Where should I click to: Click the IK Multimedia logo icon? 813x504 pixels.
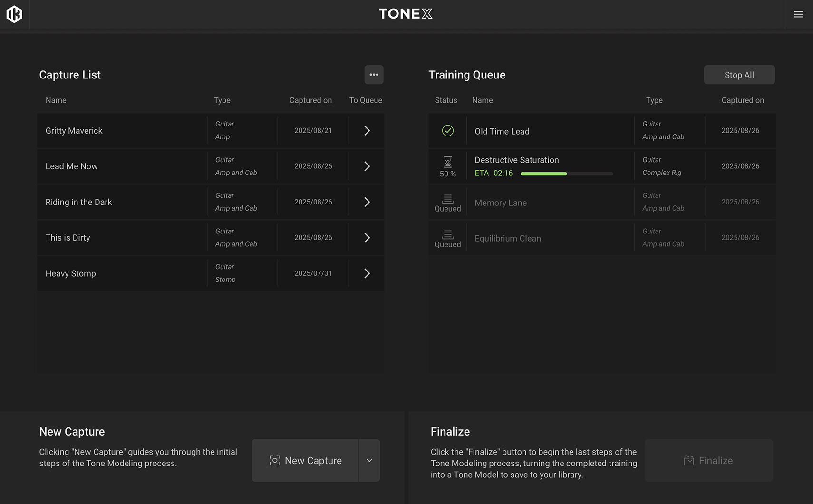pyautogui.click(x=14, y=14)
